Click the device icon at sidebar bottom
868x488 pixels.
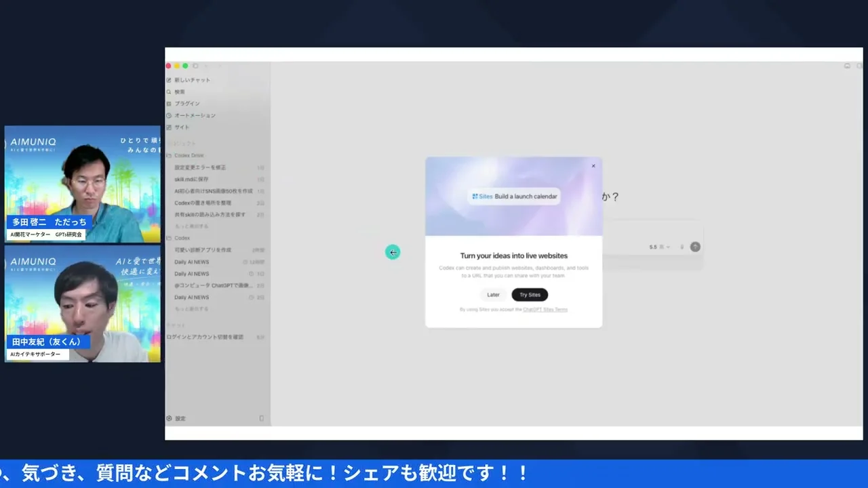(262, 419)
